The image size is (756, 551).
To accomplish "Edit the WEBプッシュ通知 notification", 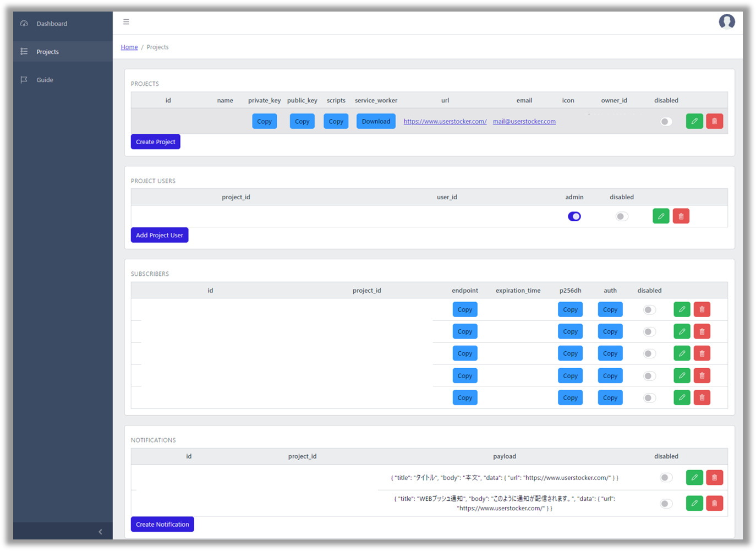I will [x=694, y=503].
